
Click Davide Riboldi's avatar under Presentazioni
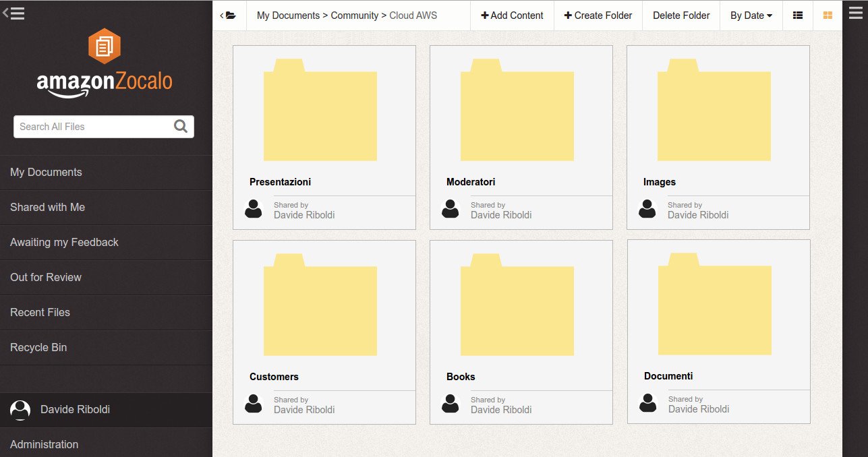coord(254,210)
